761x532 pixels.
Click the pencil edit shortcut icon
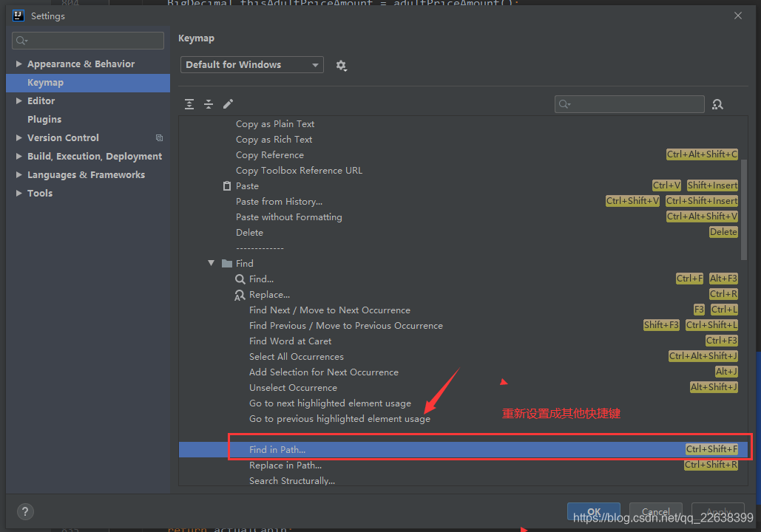click(228, 103)
